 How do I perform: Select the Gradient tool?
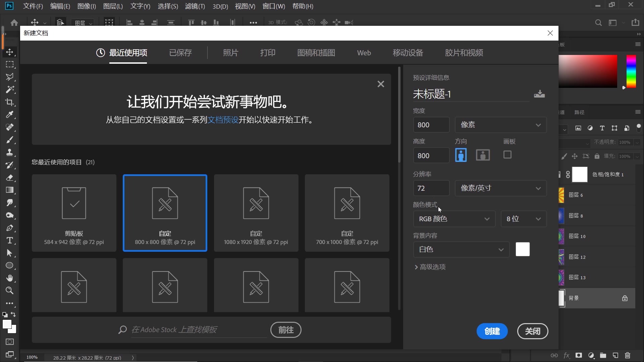pos(9,190)
